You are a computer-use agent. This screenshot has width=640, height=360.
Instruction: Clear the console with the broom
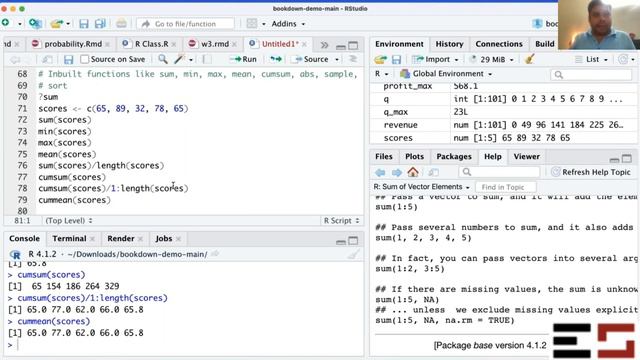click(353, 255)
